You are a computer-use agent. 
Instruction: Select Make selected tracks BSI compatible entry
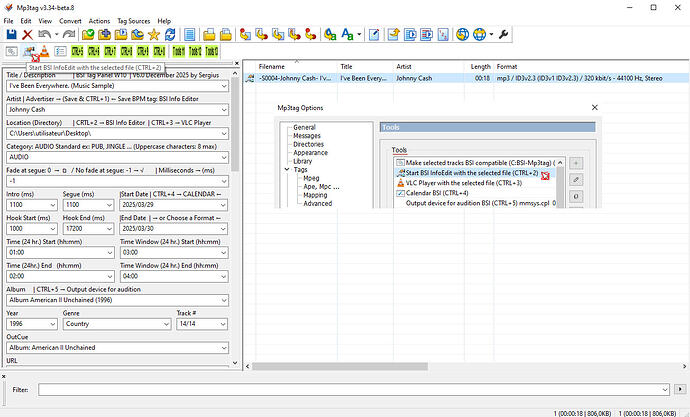pyautogui.click(x=480, y=163)
